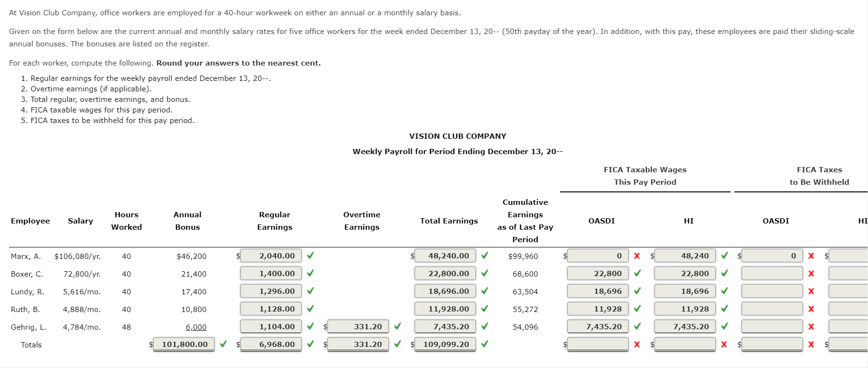Screen dimensions: 868x368
Task: Click totals empty OASDI tax withheld field
Action: pyautogui.click(x=772, y=344)
